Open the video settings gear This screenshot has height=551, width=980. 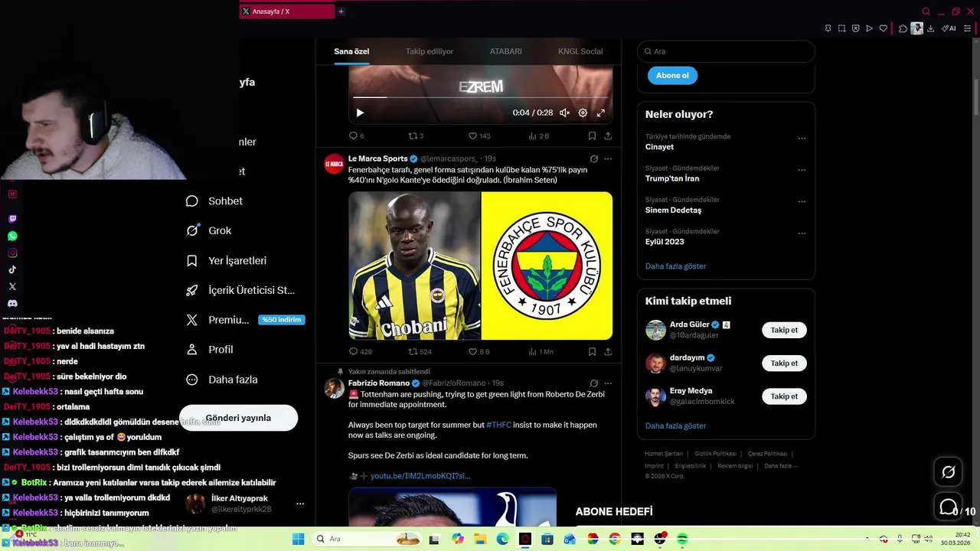(x=583, y=112)
